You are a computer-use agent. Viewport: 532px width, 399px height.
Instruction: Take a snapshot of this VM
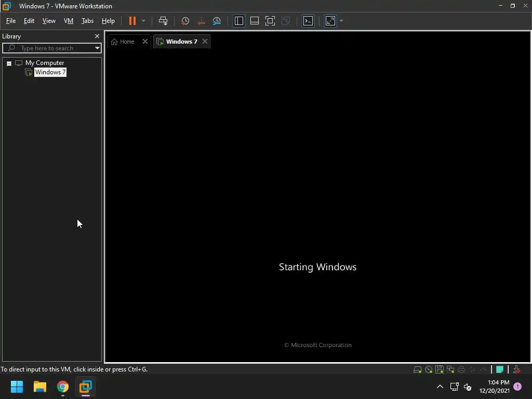[x=185, y=21]
